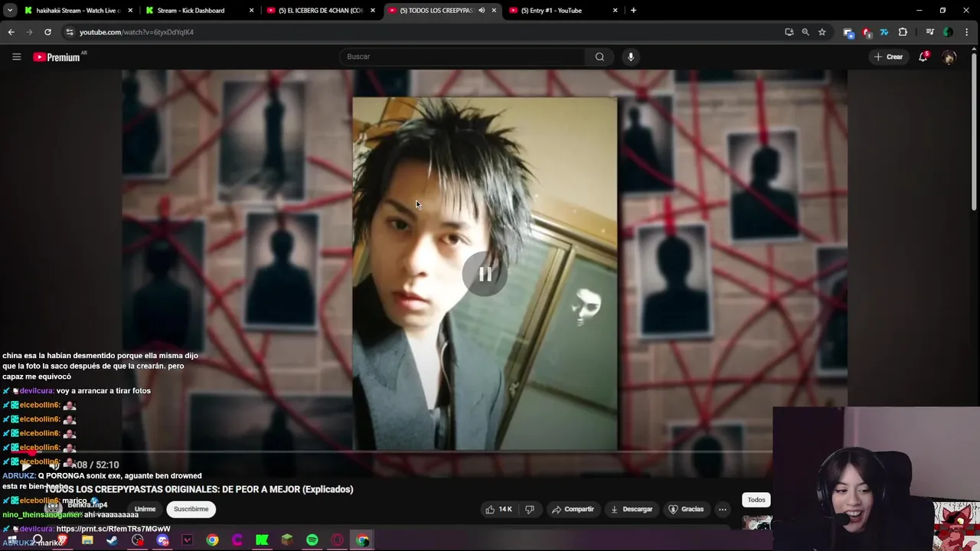Click the youtube.com address bar URL
The image size is (980, 551).
pos(136,32)
